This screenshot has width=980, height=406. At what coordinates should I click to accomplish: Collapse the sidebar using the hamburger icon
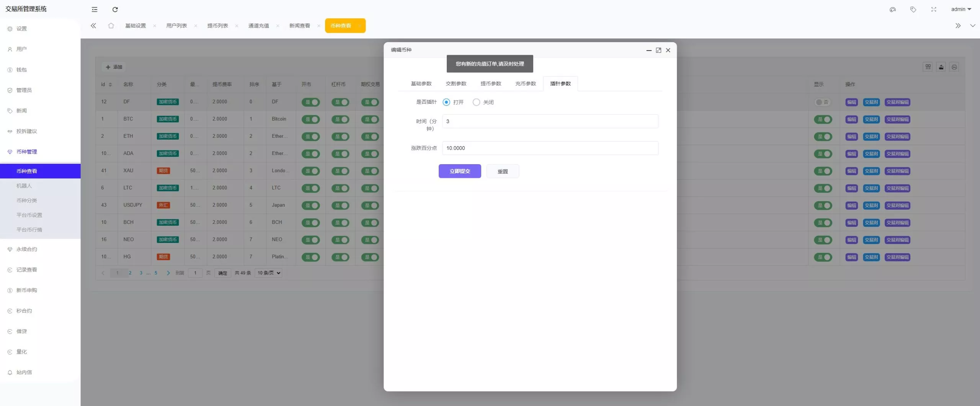click(94, 9)
